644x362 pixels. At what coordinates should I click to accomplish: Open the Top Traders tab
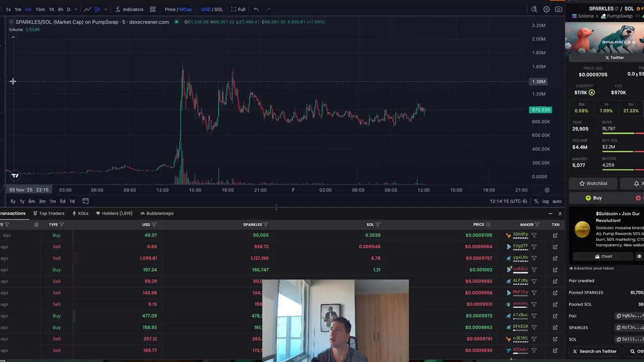[48, 213]
